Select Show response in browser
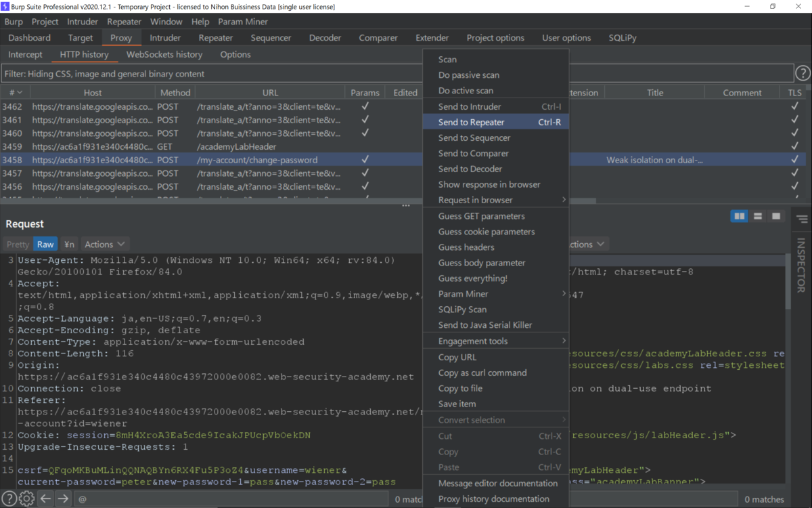 [495, 184]
